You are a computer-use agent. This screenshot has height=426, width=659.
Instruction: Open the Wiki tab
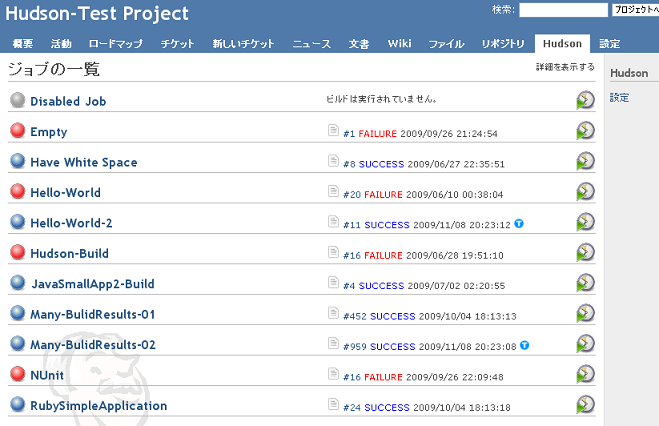[400, 44]
